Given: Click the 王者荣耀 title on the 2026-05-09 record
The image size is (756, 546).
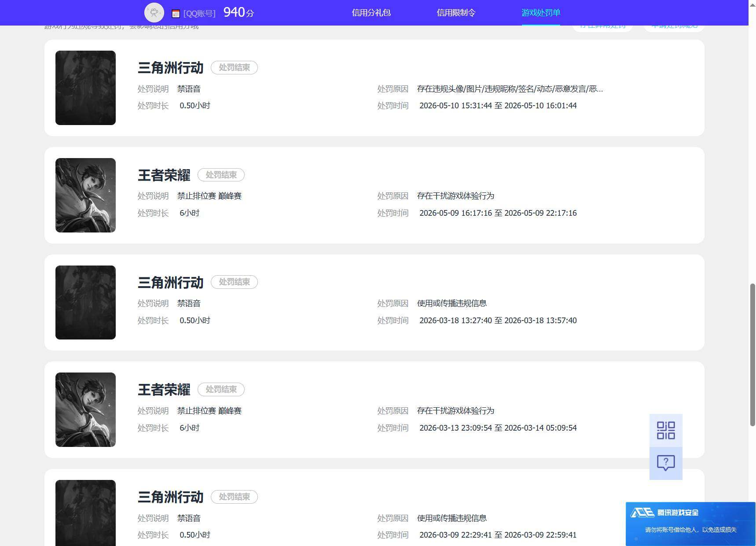Looking at the screenshot, I should tap(164, 175).
